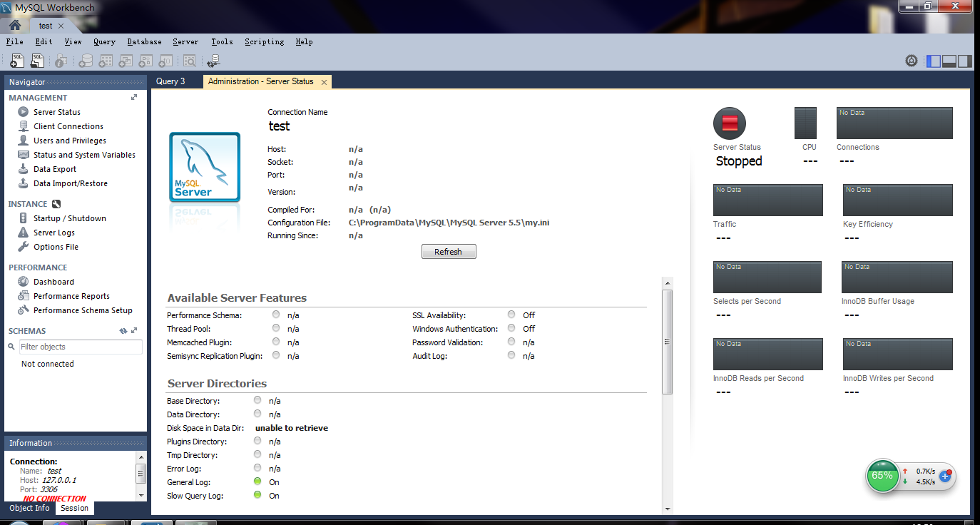Open the object inspector toolbar icon

point(61,61)
